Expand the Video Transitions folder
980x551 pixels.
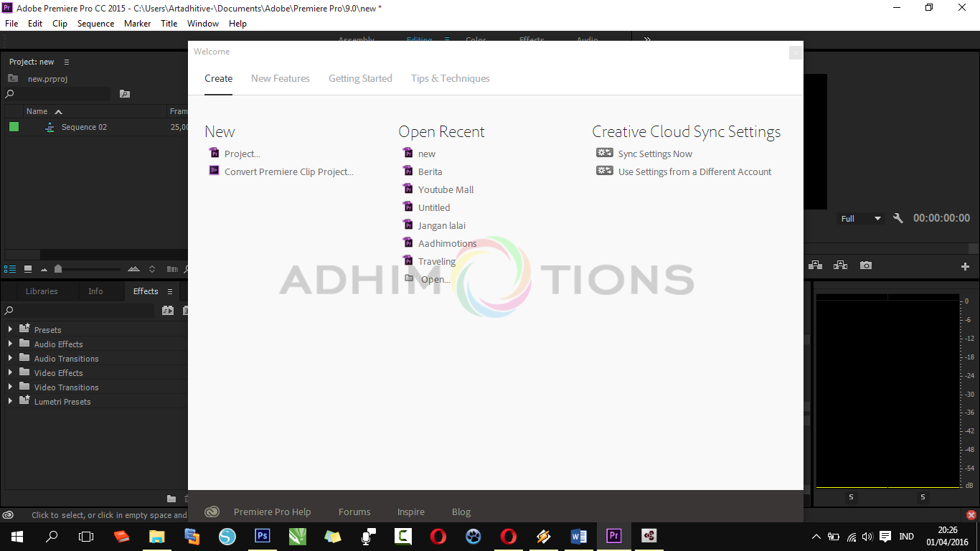tap(10, 387)
